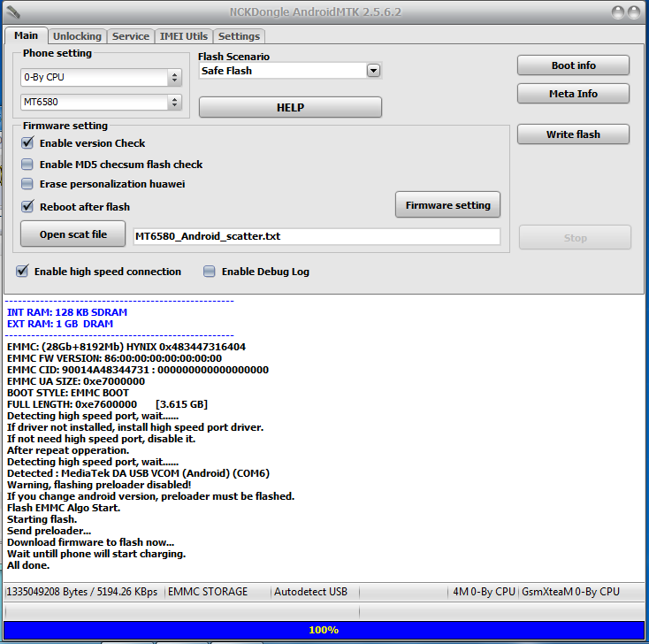Click the 'Starting flash.' log line
Image resolution: width=649 pixels, height=644 pixels.
(x=42, y=519)
